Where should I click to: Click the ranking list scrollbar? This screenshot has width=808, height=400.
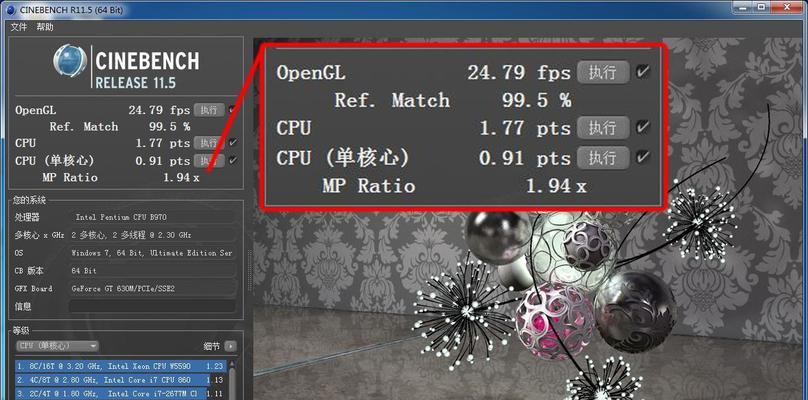(x=232, y=380)
